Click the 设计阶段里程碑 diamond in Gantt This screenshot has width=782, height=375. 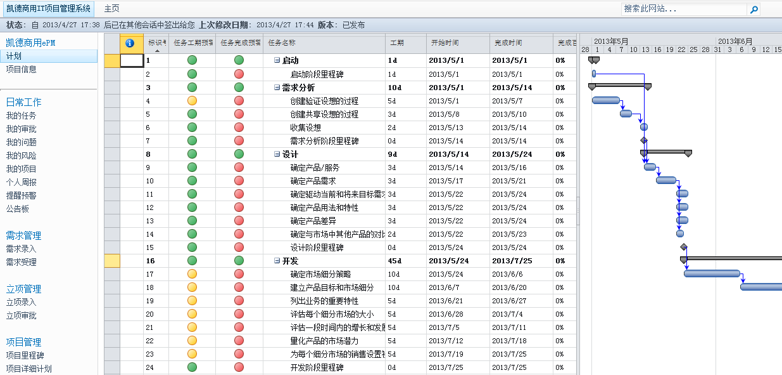(684, 247)
